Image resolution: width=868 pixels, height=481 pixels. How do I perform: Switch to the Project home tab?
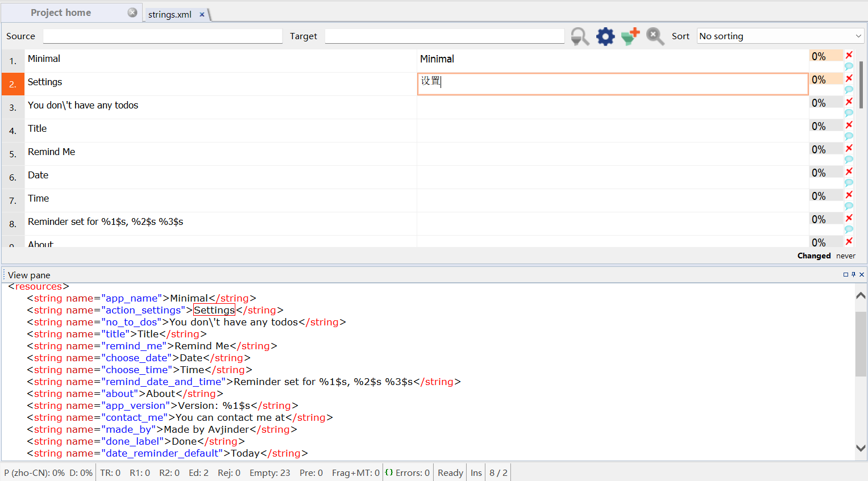61,12
